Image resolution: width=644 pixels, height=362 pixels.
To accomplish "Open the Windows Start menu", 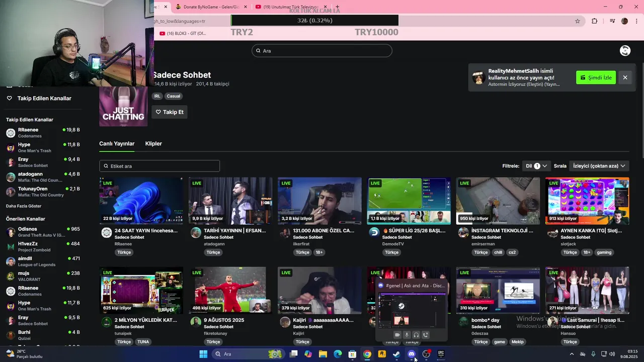I will (x=203, y=354).
